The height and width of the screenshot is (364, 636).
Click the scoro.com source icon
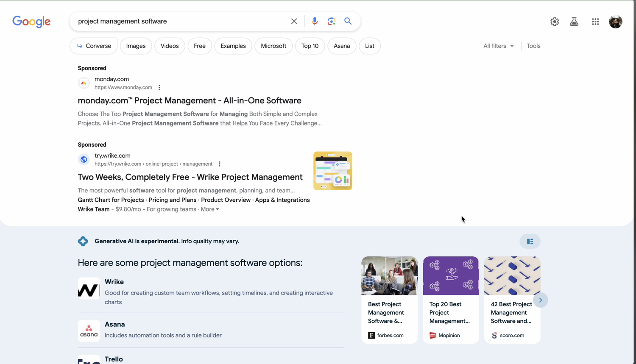494,335
